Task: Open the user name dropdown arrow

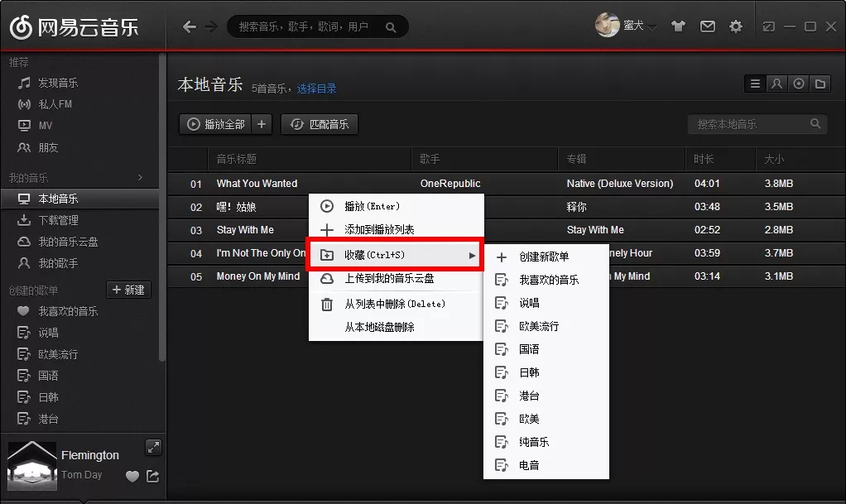Action: pos(652,27)
